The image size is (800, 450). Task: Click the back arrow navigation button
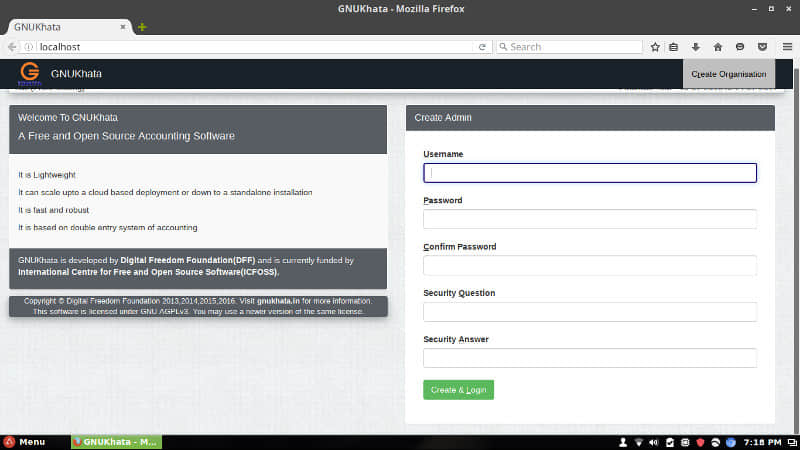pos(12,47)
